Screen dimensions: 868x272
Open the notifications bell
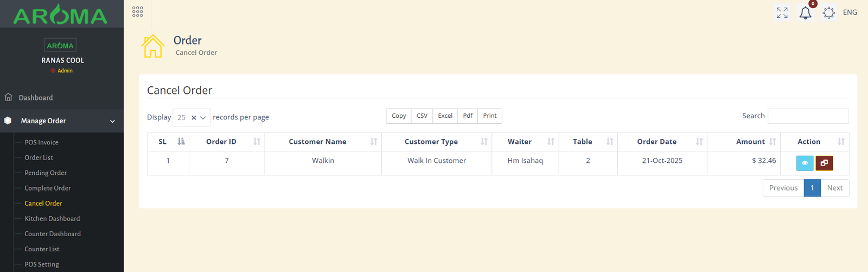[806, 13]
